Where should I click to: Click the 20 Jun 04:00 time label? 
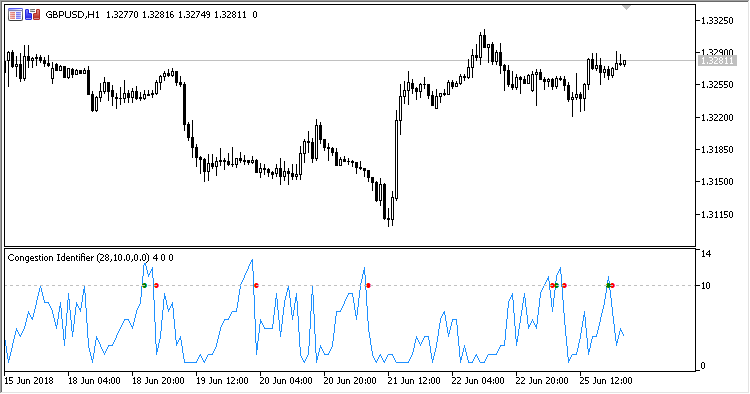coord(286,381)
